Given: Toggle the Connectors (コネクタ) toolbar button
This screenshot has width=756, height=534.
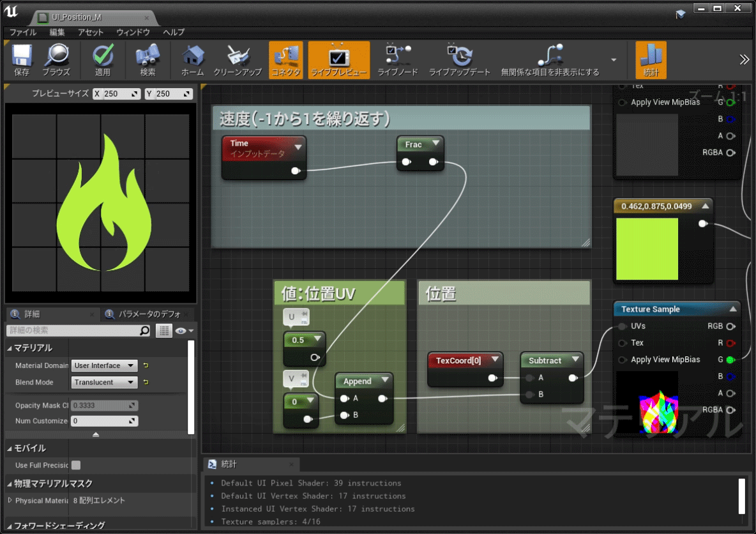Looking at the screenshot, I should 286,60.
